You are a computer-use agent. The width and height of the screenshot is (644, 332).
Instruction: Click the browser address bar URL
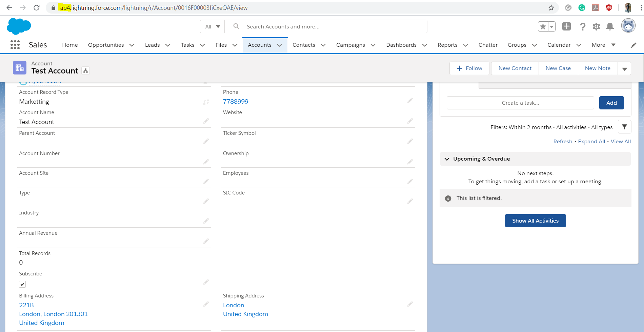(154, 7)
